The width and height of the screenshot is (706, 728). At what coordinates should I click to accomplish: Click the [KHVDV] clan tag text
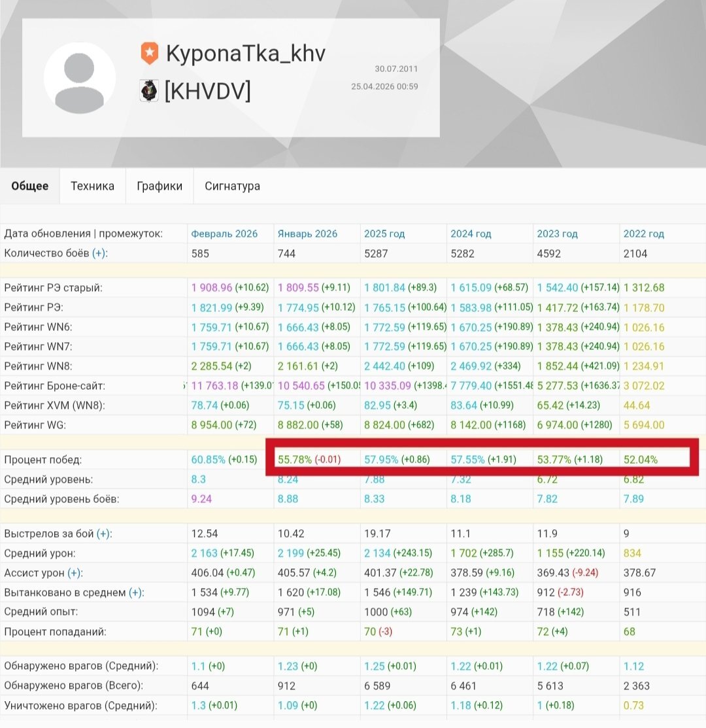[207, 90]
